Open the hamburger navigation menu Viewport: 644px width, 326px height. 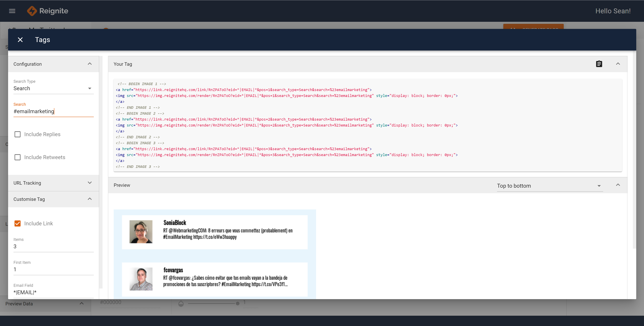click(x=12, y=11)
